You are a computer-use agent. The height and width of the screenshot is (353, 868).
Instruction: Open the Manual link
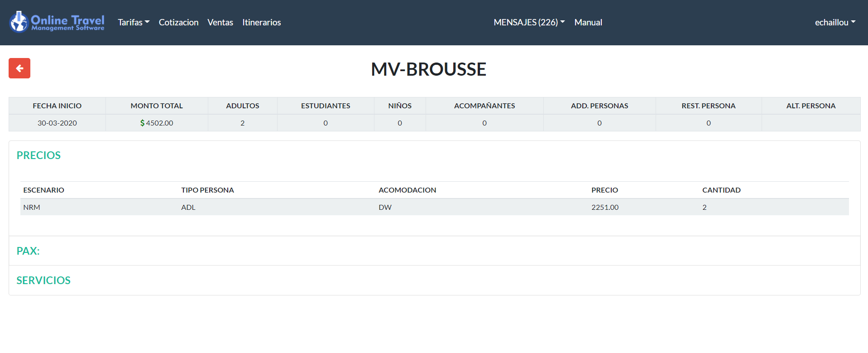click(x=588, y=22)
